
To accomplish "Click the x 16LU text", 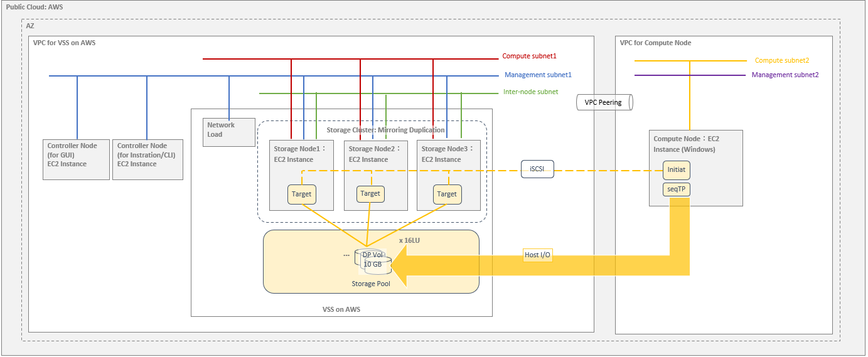I will pos(409,240).
